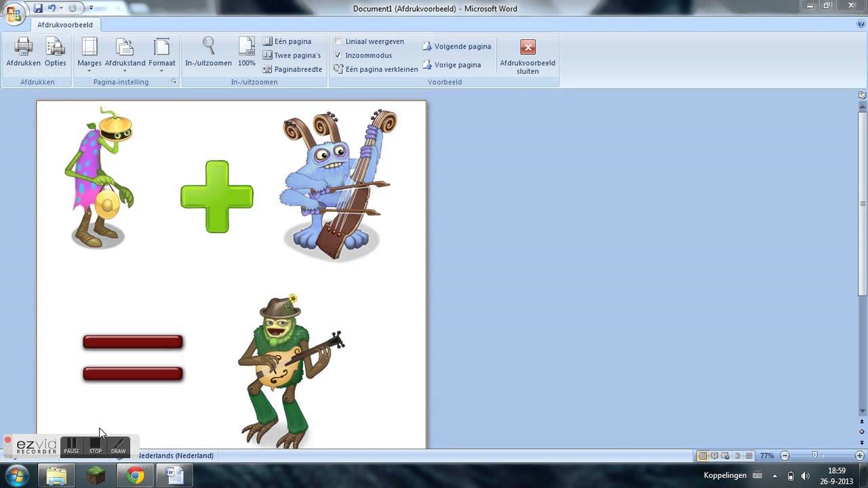Click the Nederlands (Nederland) language indicator
This screenshot has width=868, height=488.
(x=175, y=455)
